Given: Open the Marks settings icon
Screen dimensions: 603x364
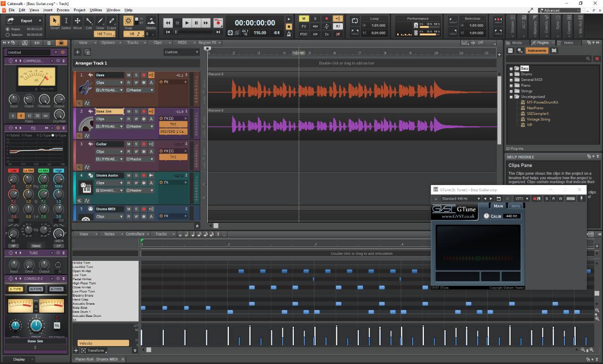Looking at the screenshot, I should 151,22.
